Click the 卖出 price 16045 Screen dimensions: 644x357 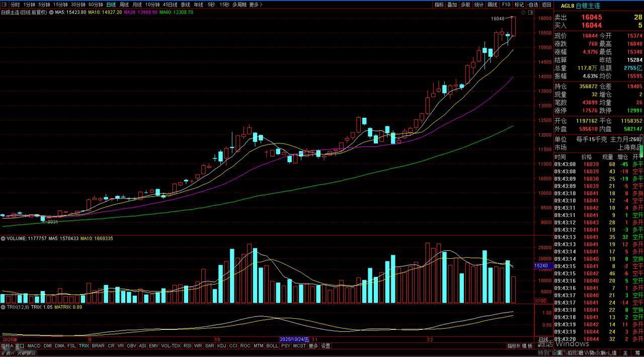(x=592, y=17)
